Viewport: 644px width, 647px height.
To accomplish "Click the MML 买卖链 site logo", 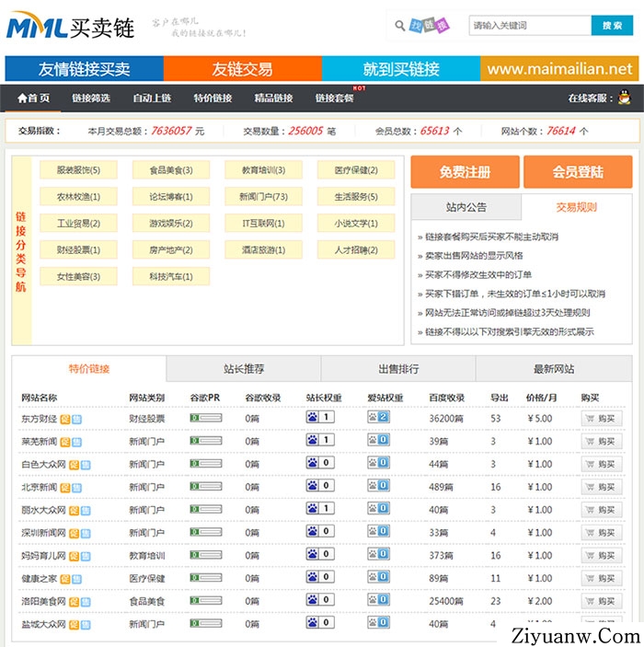I will [x=71, y=28].
